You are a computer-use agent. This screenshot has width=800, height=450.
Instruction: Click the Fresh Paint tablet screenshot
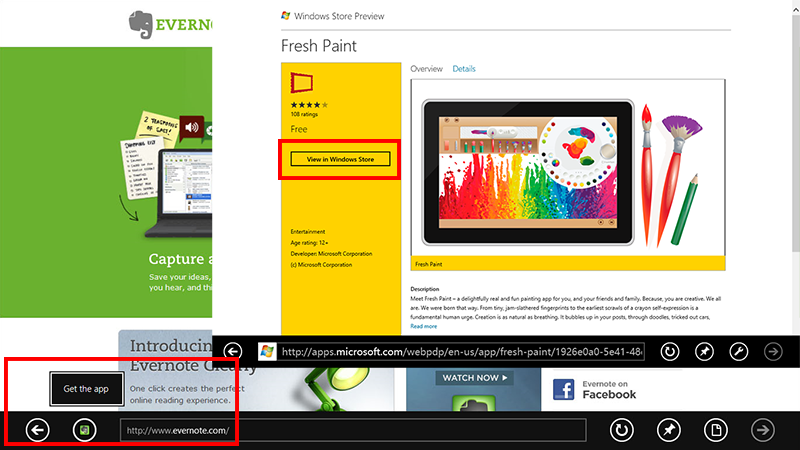coord(528,172)
